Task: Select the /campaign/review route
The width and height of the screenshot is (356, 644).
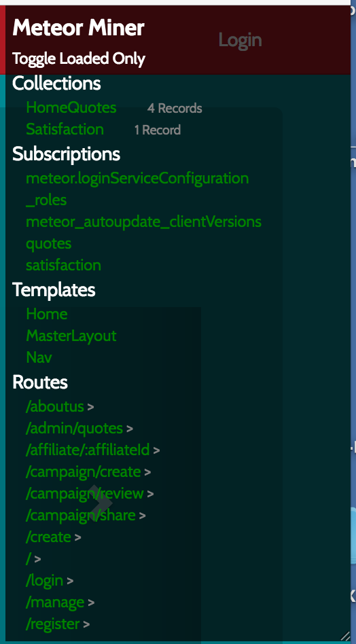Action: click(85, 494)
